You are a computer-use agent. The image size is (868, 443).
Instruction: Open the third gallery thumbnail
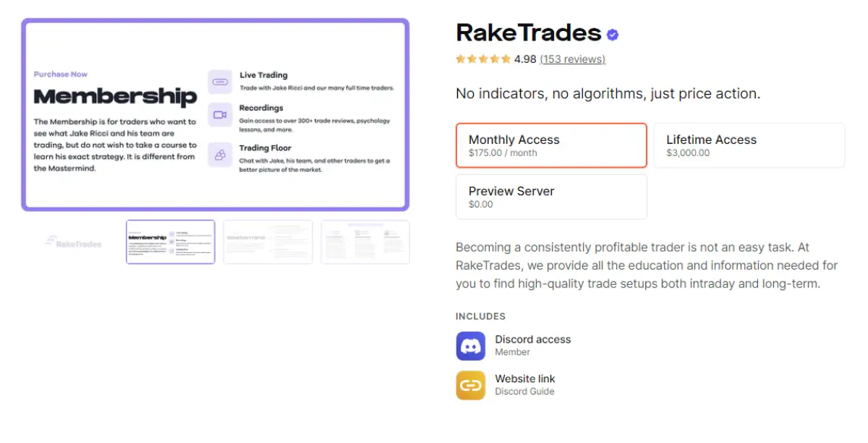[x=268, y=241]
